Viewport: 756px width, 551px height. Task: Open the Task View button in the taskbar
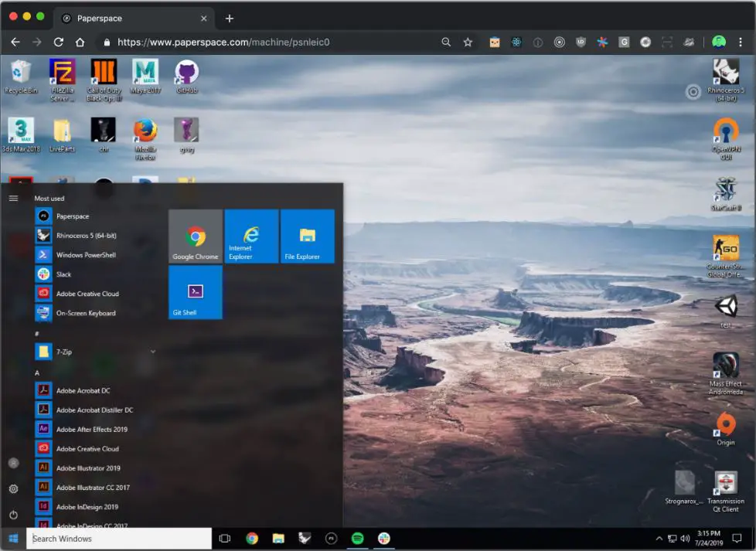225,539
